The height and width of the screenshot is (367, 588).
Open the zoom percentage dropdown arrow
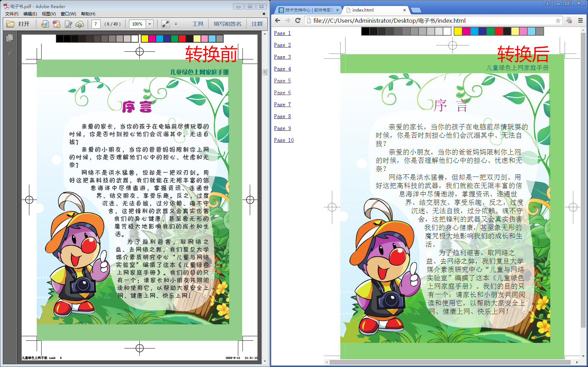pyautogui.click(x=150, y=24)
